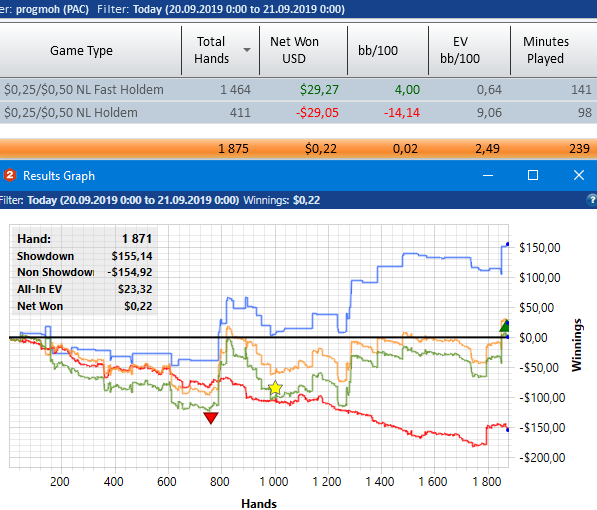Viewport: 597px width, 510px height.
Task: Click the 1 464 total hands cell
Action: [x=235, y=90]
